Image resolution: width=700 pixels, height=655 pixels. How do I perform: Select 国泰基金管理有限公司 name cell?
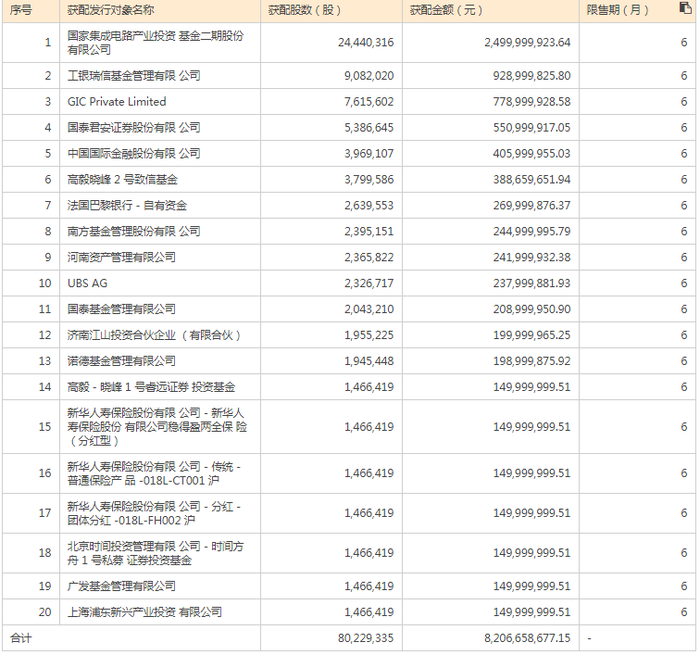click(x=160, y=309)
